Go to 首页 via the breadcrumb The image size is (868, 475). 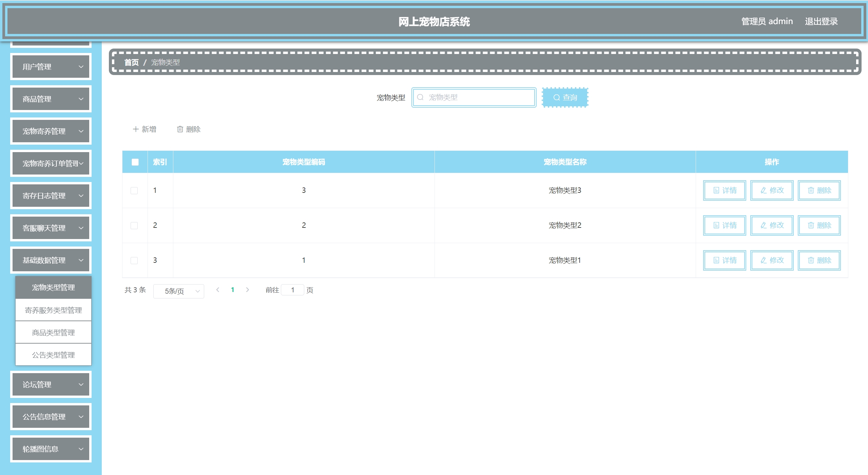point(131,62)
